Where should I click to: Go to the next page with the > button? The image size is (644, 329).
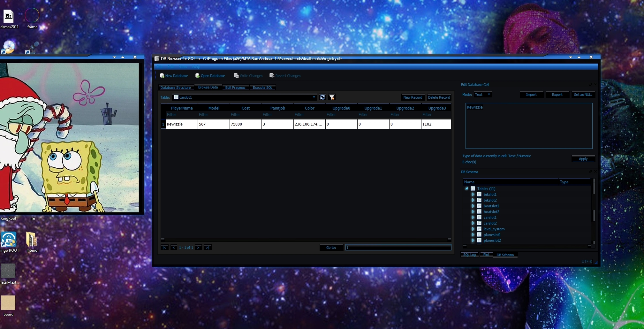point(198,248)
